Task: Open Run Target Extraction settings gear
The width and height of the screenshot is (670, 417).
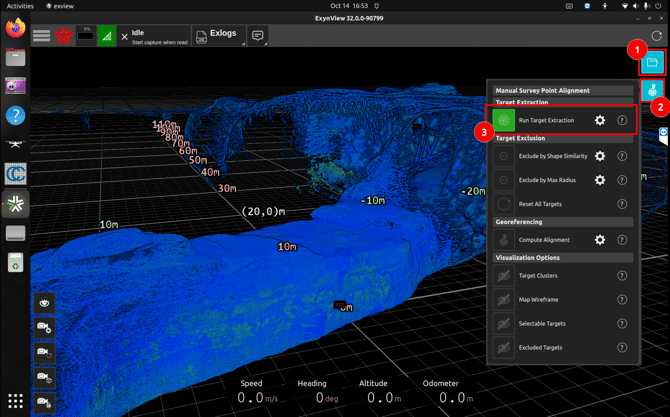Action: click(600, 120)
